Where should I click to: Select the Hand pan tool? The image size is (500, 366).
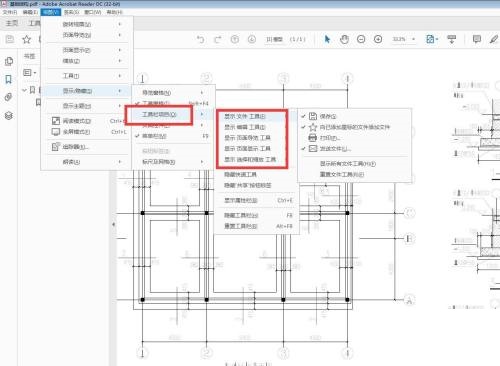(x=344, y=39)
